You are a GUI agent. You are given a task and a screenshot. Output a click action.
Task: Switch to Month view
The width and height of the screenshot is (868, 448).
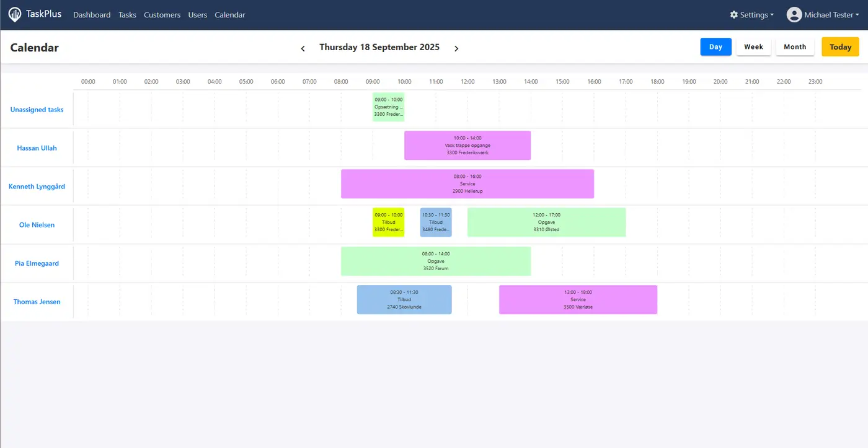click(x=794, y=47)
